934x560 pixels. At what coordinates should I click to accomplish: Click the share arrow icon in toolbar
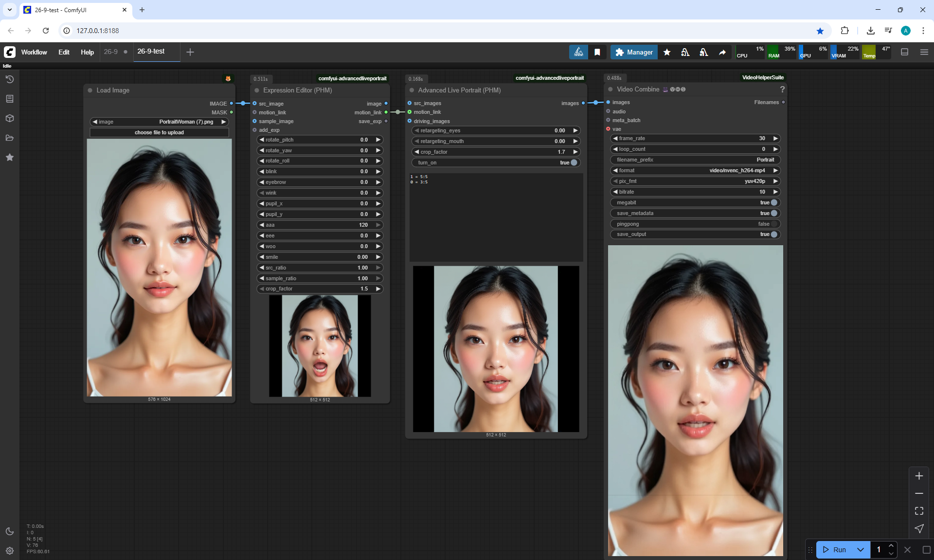coord(722,52)
